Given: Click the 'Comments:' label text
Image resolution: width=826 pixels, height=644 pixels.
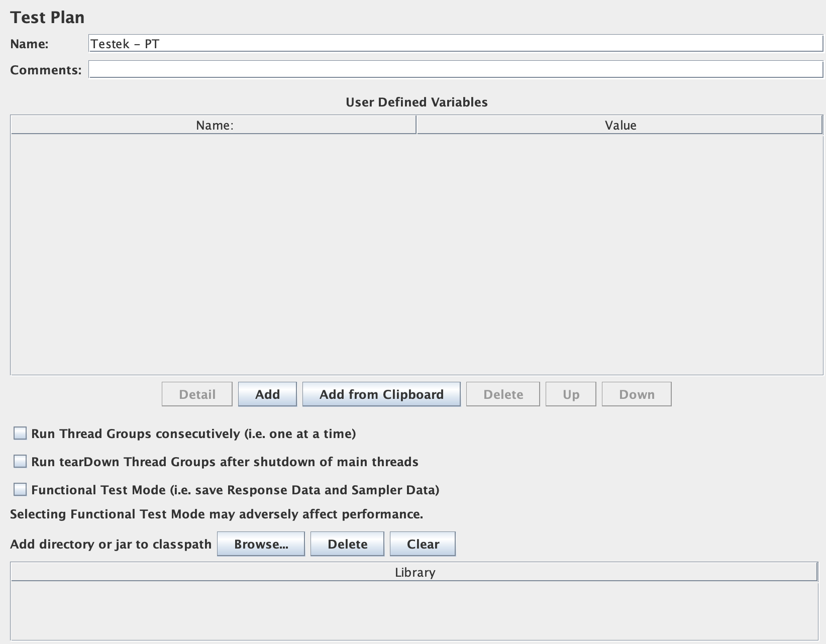Looking at the screenshot, I should point(46,70).
